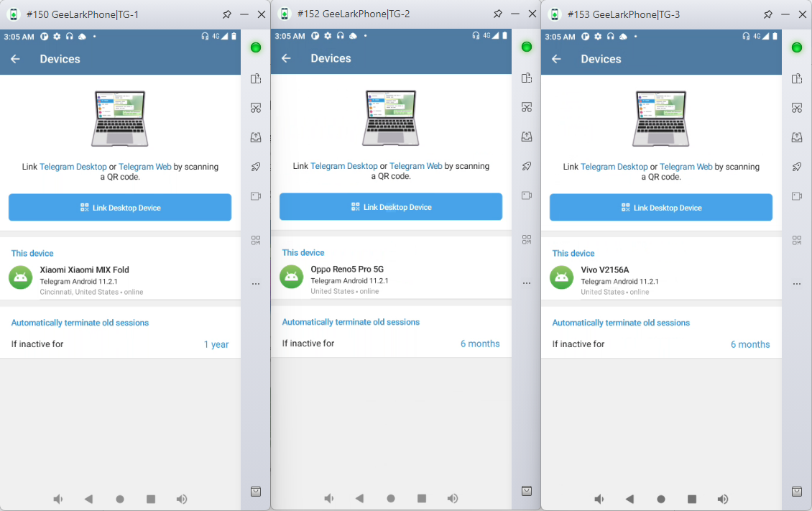Tap Android recents square in TG-3
Viewport: 812px width, 511px height.
click(692, 499)
